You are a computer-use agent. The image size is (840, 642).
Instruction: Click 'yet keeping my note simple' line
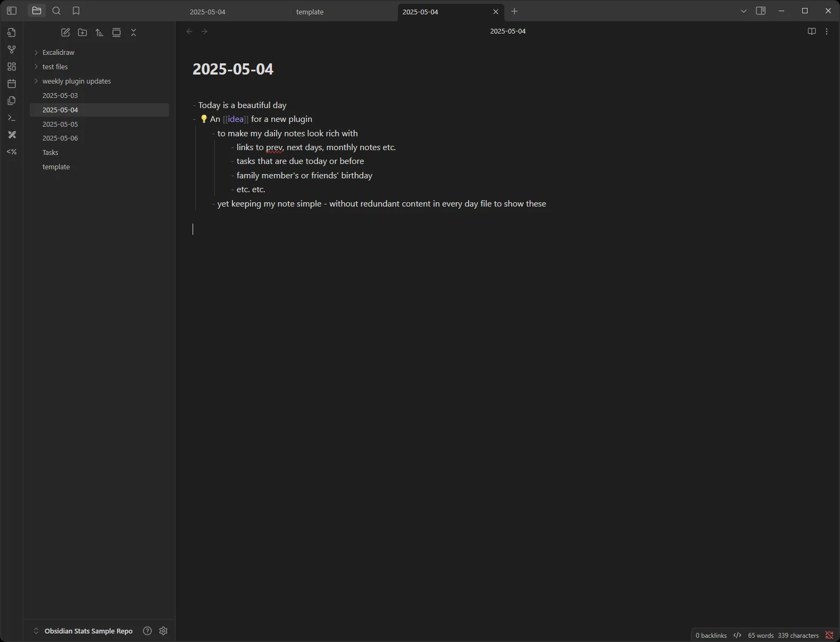pyautogui.click(x=381, y=204)
